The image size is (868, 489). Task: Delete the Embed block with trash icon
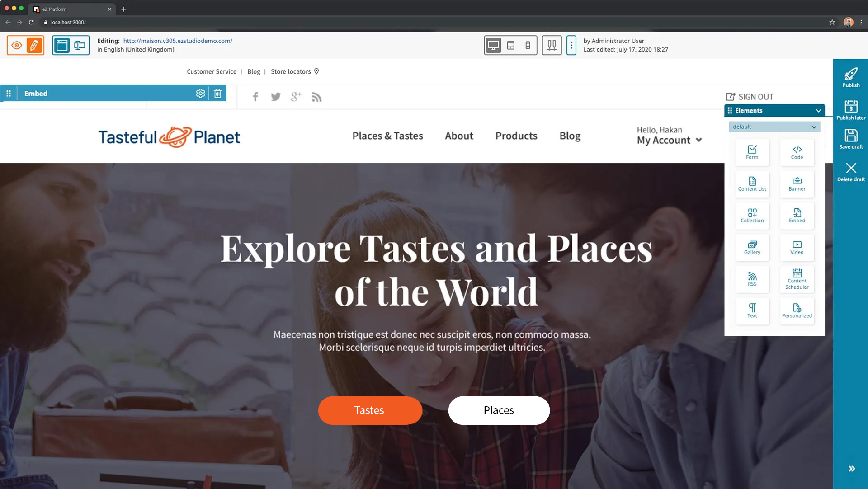coord(218,93)
